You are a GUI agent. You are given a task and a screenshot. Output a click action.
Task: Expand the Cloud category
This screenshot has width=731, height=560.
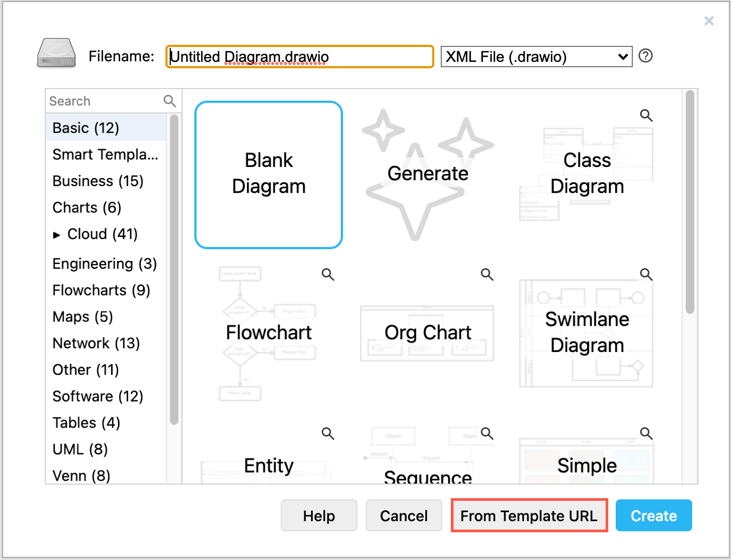pyautogui.click(x=57, y=235)
